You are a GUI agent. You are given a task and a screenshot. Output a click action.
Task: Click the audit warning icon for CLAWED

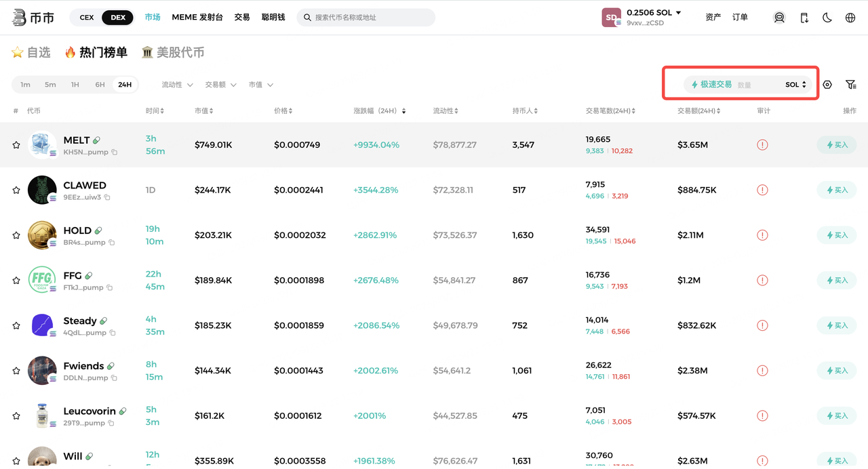(x=762, y=190)
